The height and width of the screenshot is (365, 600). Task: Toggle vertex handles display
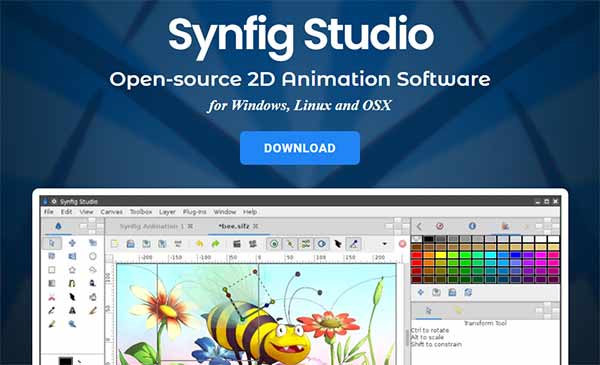[x=290, y=244]
